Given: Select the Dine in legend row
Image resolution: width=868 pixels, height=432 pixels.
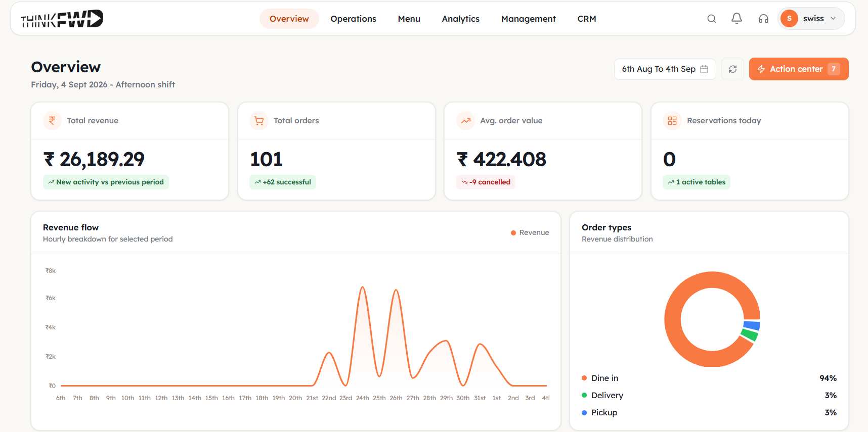Looking at the screenshot, I should point(709,378).
